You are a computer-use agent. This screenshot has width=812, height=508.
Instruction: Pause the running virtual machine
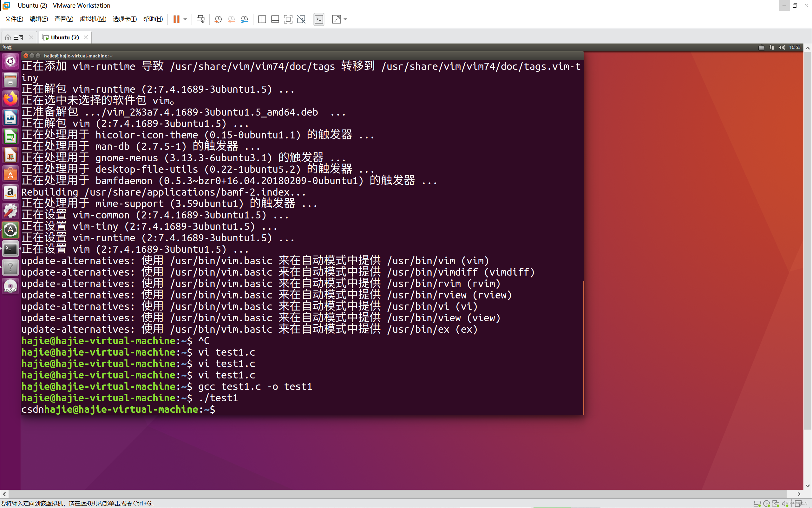point(176,19)
